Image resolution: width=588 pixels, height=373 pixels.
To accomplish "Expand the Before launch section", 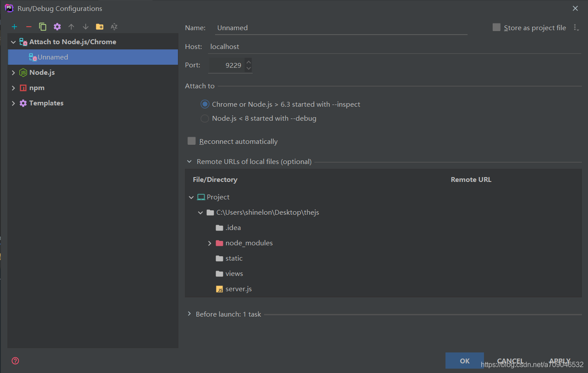I will click(189, 314).
